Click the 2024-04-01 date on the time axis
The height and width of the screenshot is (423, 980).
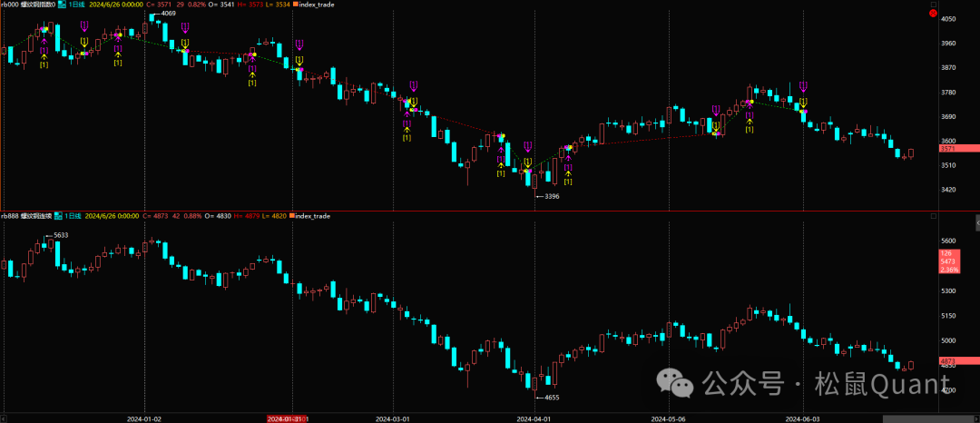tap(534, 419)
